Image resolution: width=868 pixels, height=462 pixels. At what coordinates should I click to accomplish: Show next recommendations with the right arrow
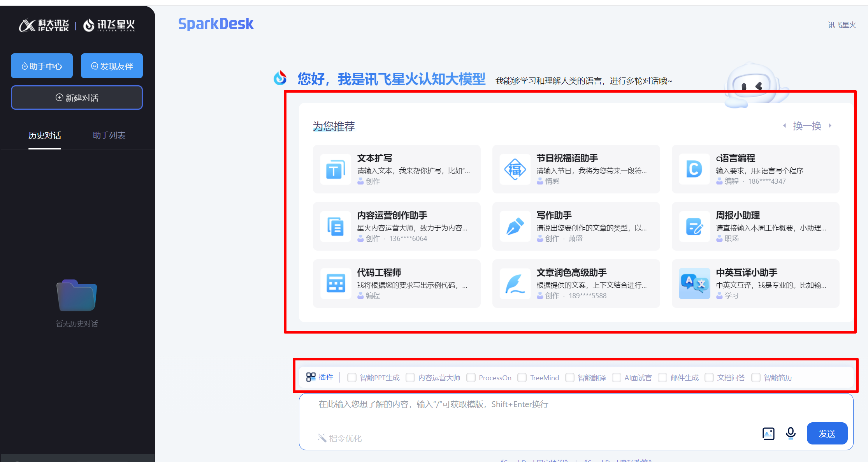coord(830,125)
